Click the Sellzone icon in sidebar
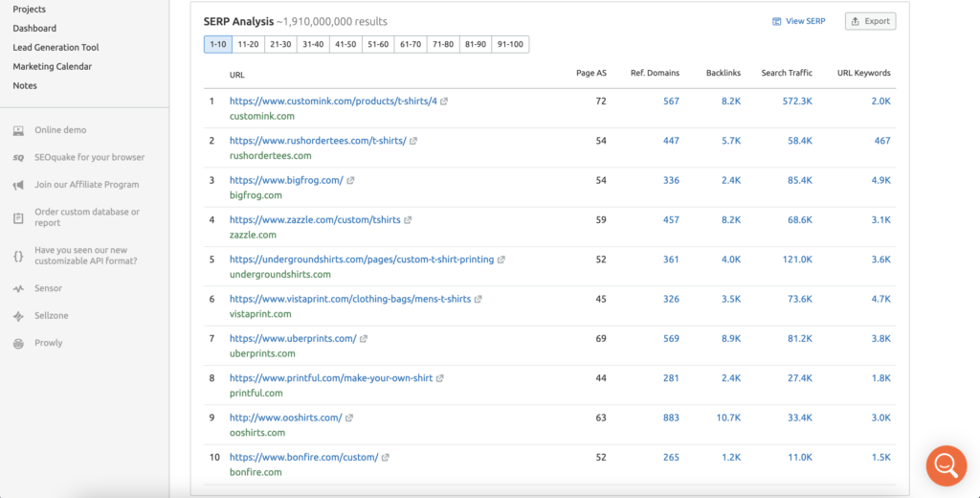 point(19,316)
